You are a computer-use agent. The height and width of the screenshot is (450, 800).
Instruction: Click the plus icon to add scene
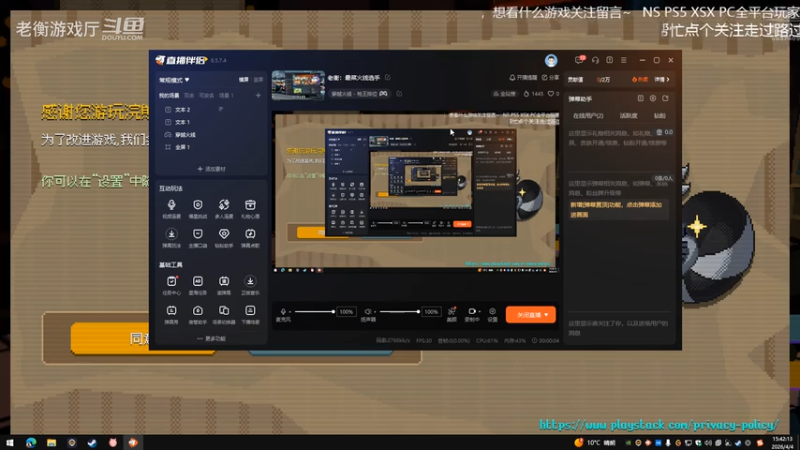click(258, 95)
